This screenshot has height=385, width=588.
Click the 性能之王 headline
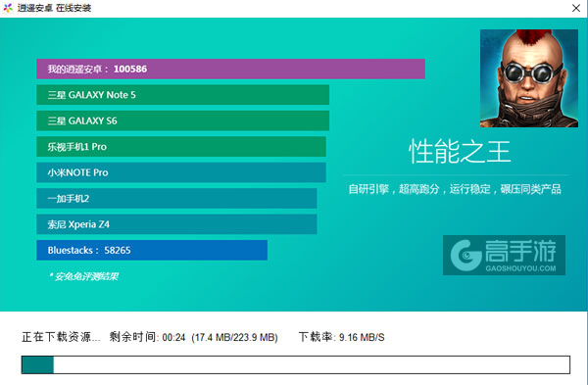click(460, 152)
